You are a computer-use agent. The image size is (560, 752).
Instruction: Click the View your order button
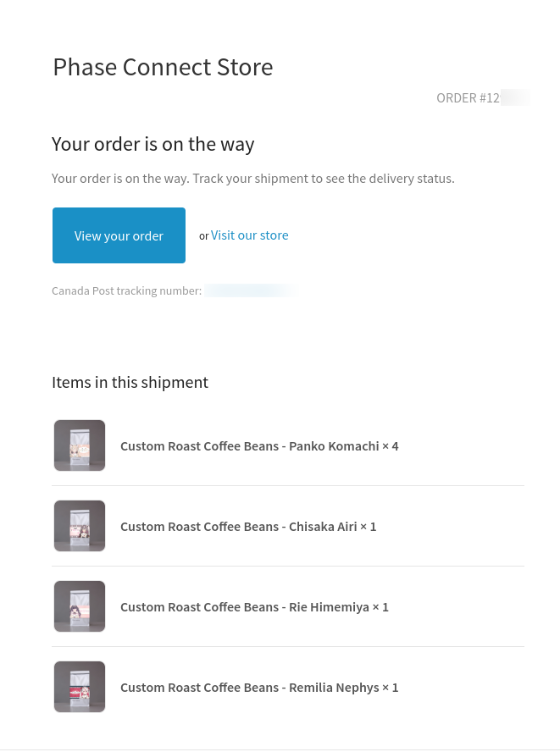tap(119, 235)
